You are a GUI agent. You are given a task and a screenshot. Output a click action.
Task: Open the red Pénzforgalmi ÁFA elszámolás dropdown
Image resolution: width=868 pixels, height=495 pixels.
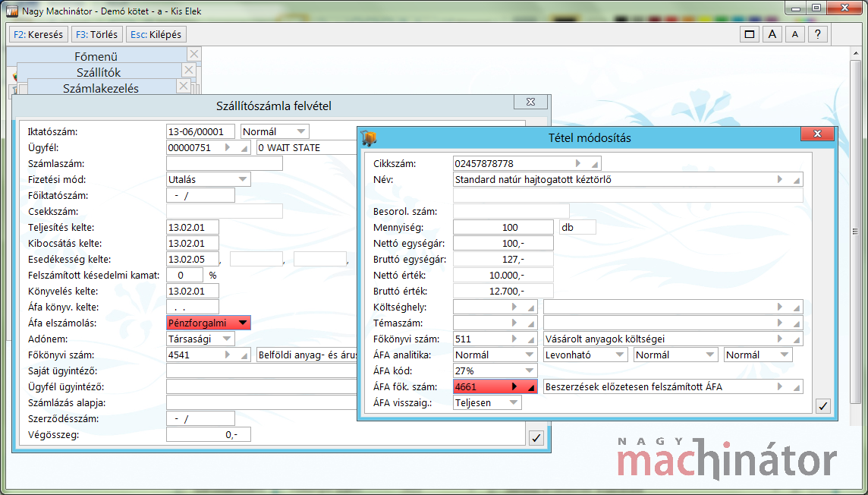242,323
